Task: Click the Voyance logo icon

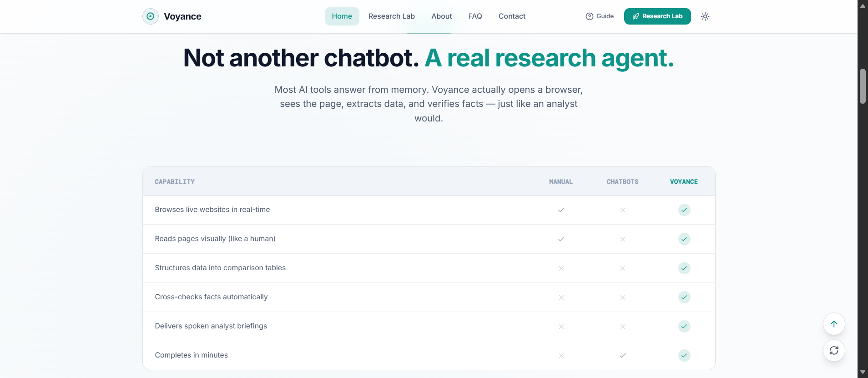Action: (x=151, y=16)
